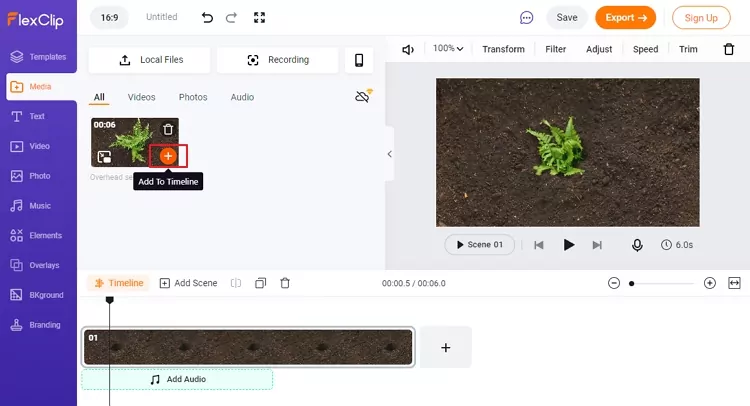Open the Speed option
Image resolution: width=750 pixels, height=406 pixels.
(x=645, y=49)
